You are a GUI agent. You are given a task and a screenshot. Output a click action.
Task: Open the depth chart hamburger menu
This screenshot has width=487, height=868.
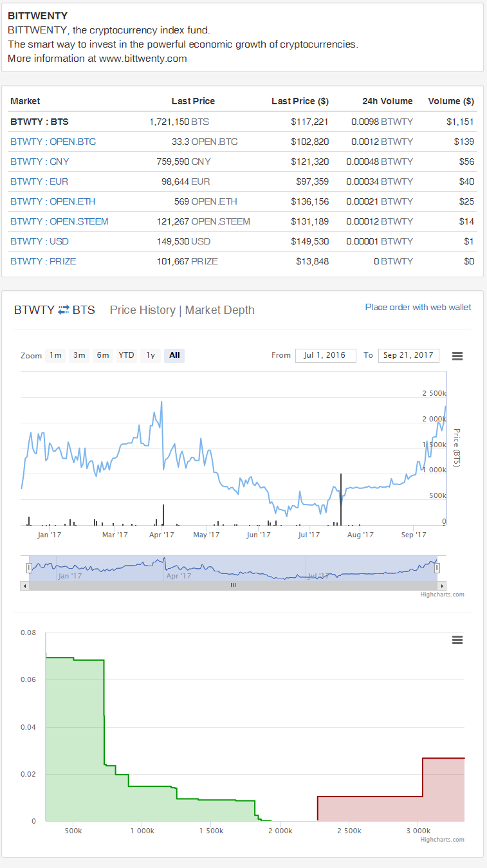pyautogui.click(x=457, y=640)
